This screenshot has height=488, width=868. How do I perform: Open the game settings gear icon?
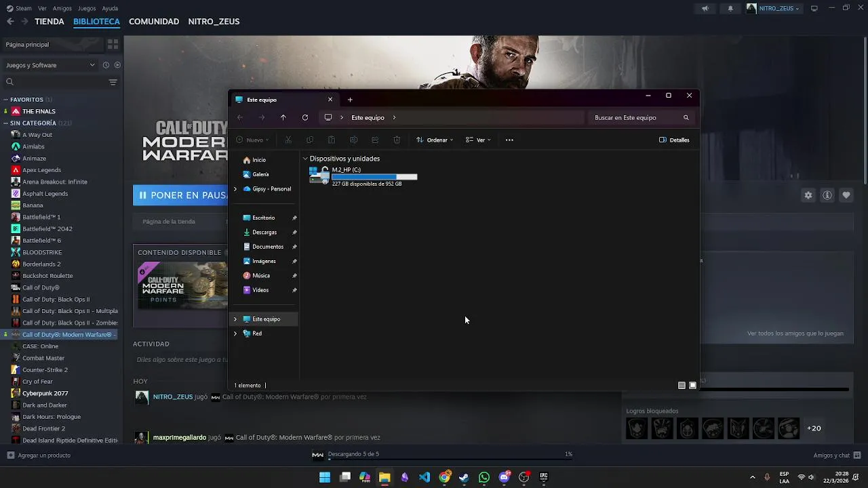click(x=808, y=195)
